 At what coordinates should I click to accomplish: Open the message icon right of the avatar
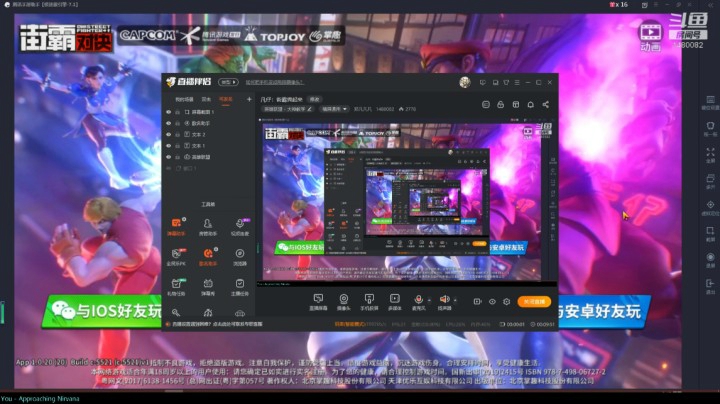(482, 83)
